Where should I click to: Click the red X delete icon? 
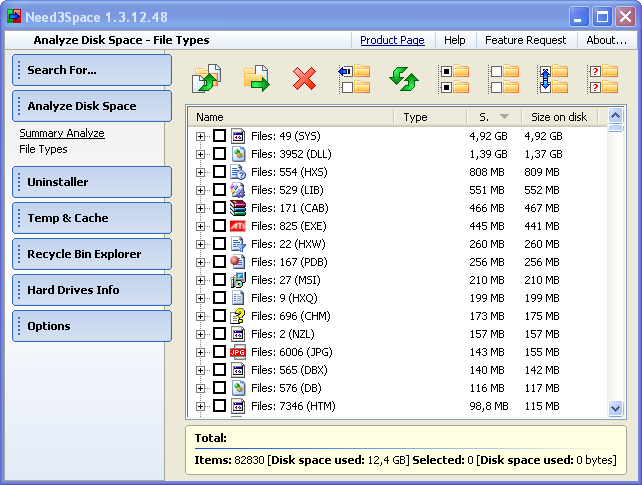[x=305, y=79]
